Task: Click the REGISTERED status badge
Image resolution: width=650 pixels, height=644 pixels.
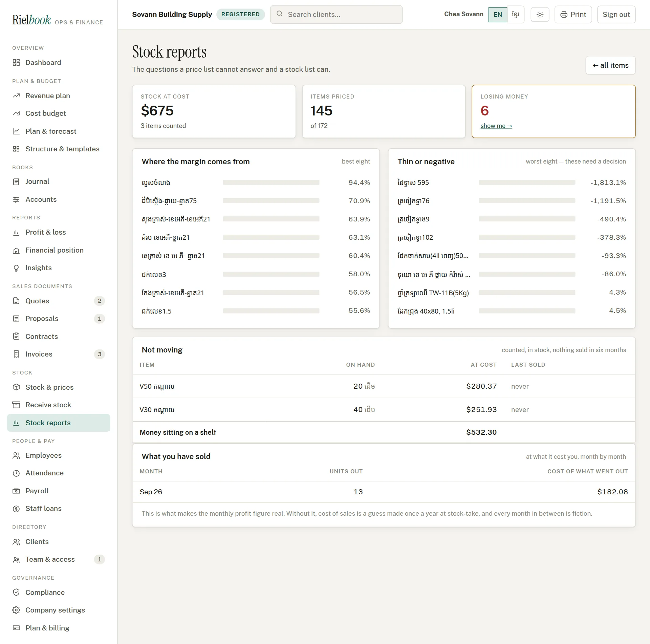Action: click(x=240, y=14)
